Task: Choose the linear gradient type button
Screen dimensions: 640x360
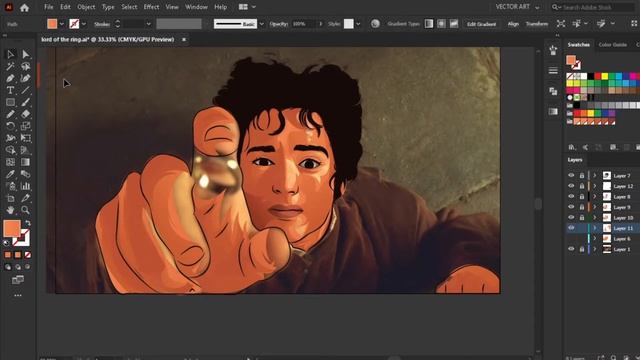Action: pos(429,24)
